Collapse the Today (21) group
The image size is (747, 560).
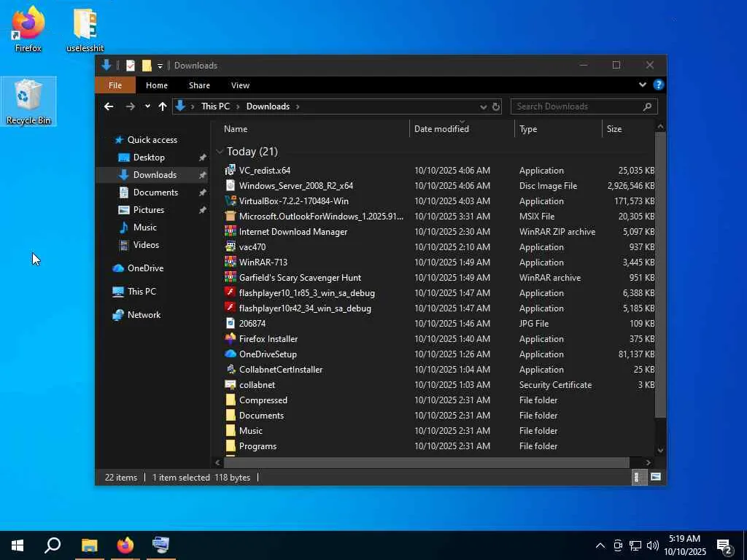(x=220, y=152)
